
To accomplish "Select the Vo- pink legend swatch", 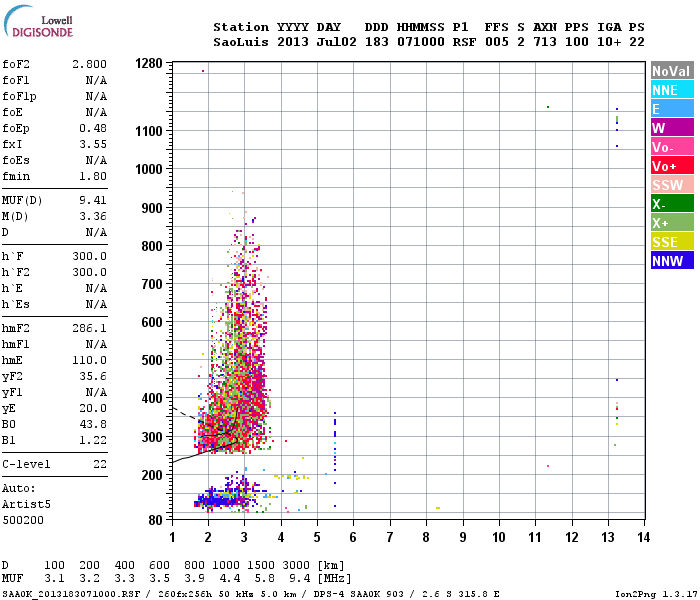I will tap(672, 147).
